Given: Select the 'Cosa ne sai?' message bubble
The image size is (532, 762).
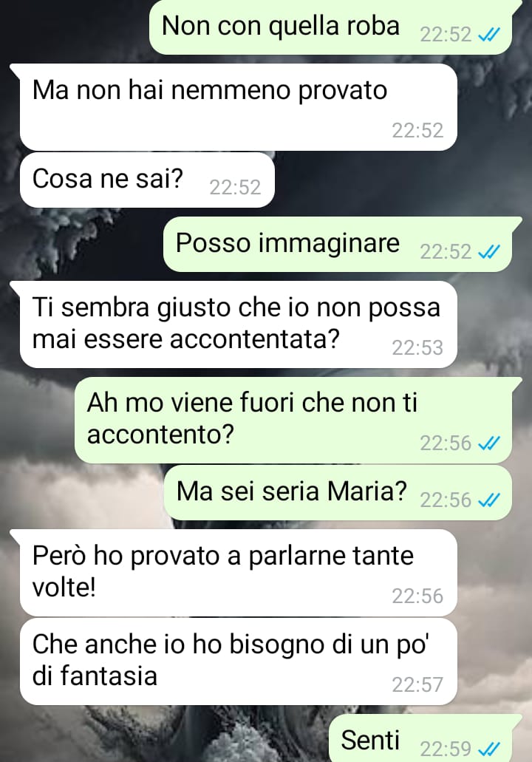Looking at the screenshot, I should (147, 180).
